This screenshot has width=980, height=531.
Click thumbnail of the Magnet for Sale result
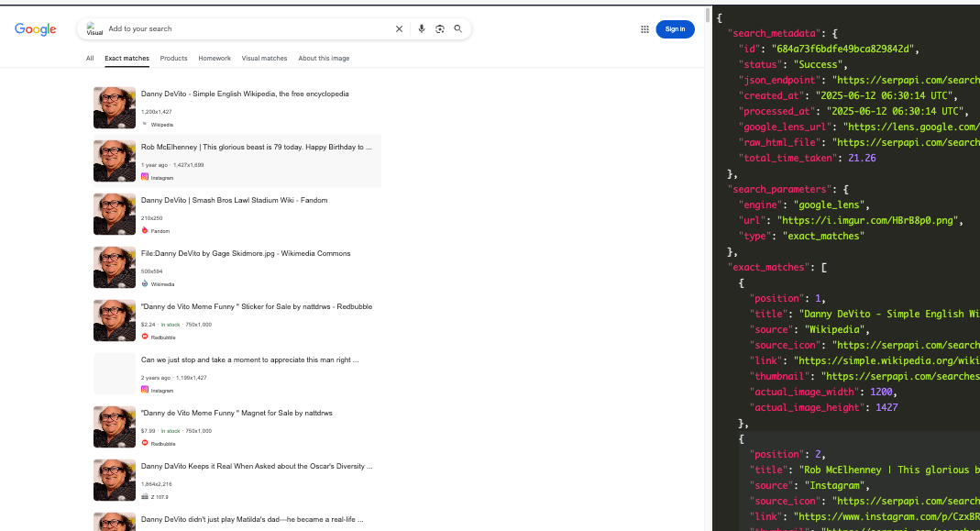115,426
